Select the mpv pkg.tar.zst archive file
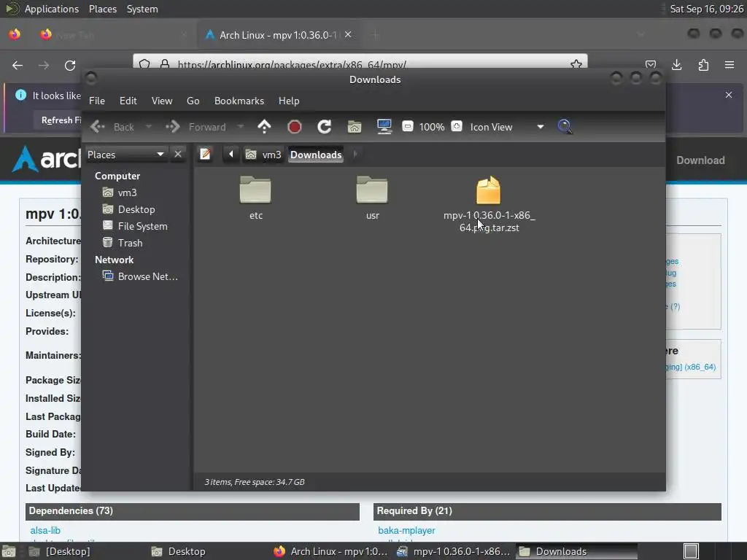This screenshot has width=747, height=560. [489, 204]
